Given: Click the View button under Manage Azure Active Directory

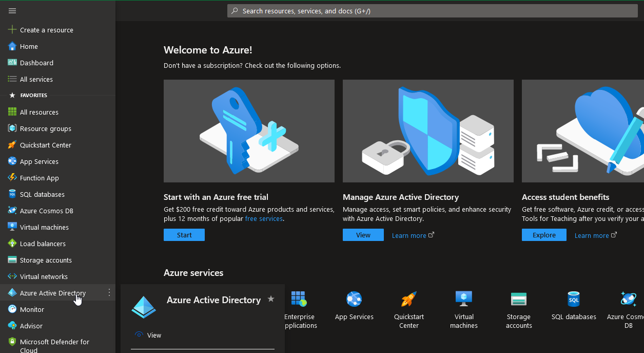Looking at the screenshot, I should [363, 235].
